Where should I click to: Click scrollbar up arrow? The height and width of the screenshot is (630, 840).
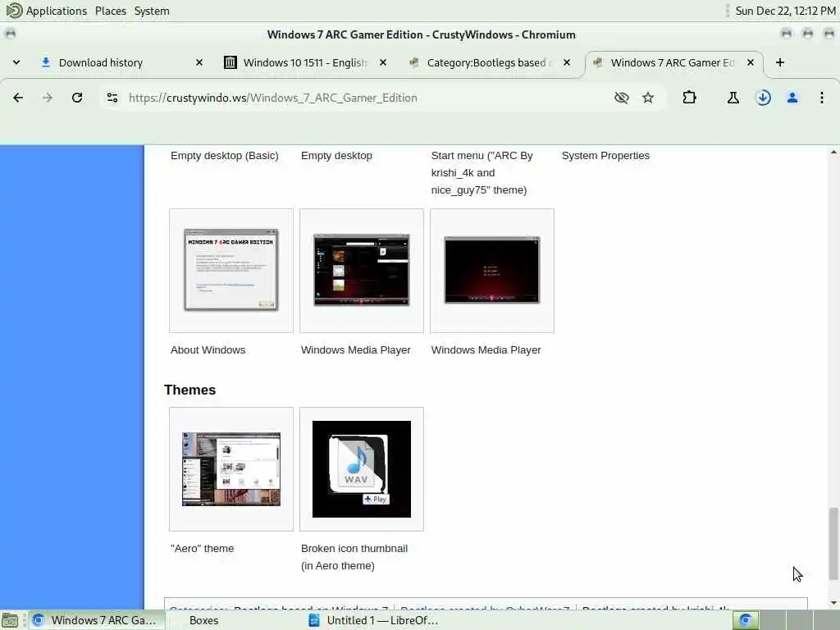point(833,152)
